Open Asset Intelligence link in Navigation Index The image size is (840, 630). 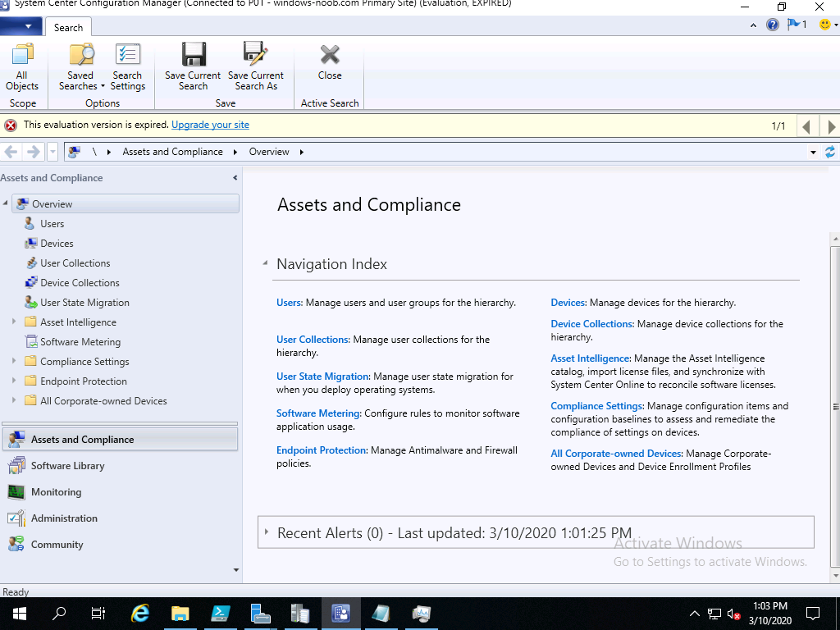tap(591, 358)
